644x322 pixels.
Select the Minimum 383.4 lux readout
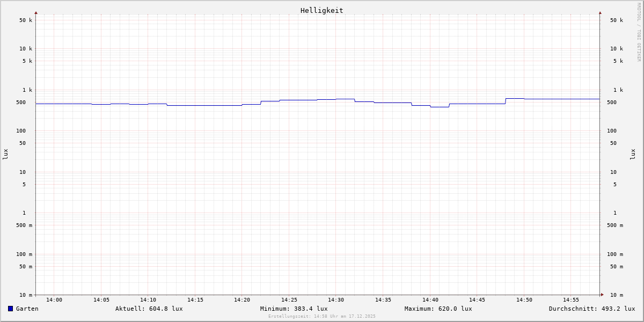click(x=294, y=309)
